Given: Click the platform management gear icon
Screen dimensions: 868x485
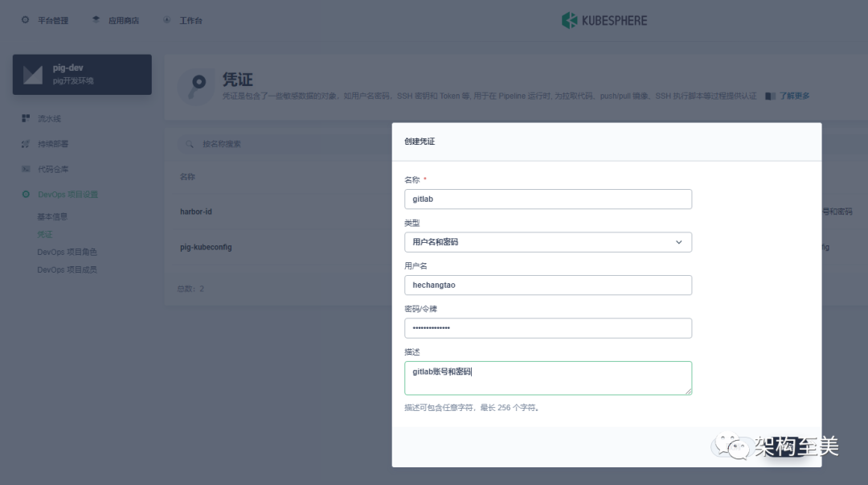Looking at the screenshot, I should pyautogui.click(x=26, y=20).
